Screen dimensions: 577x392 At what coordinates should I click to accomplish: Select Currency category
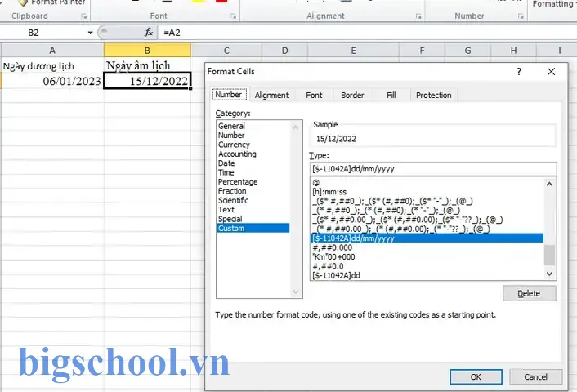[x=253, y=145]
